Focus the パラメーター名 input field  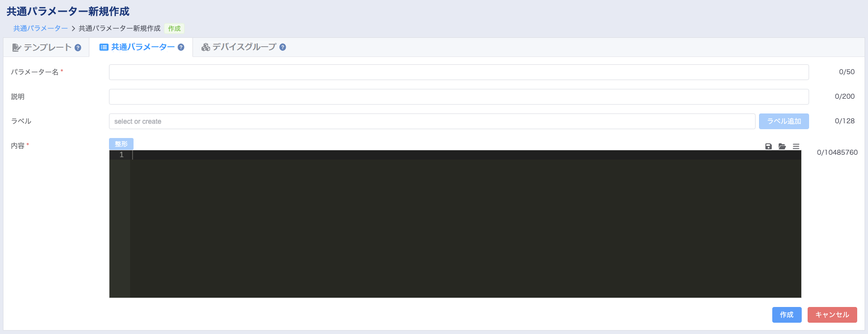click(x=459, y=72)
